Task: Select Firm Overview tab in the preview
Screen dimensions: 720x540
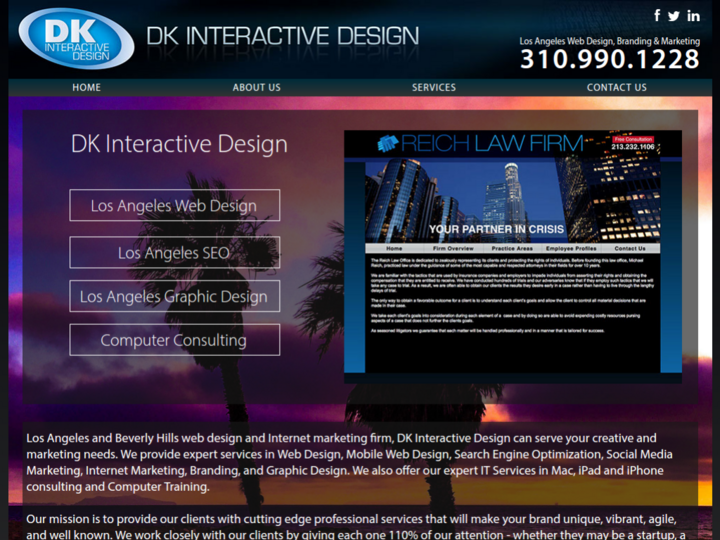Action: tap(453, 248)
